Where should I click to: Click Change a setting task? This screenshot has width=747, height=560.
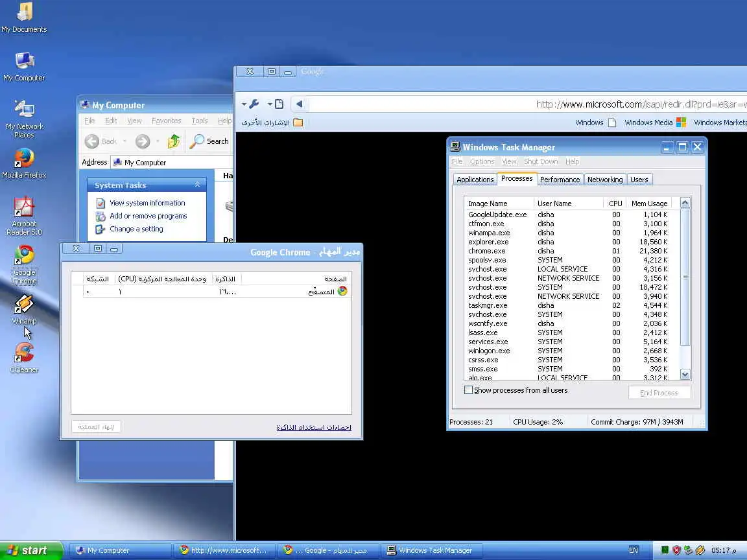136,229
